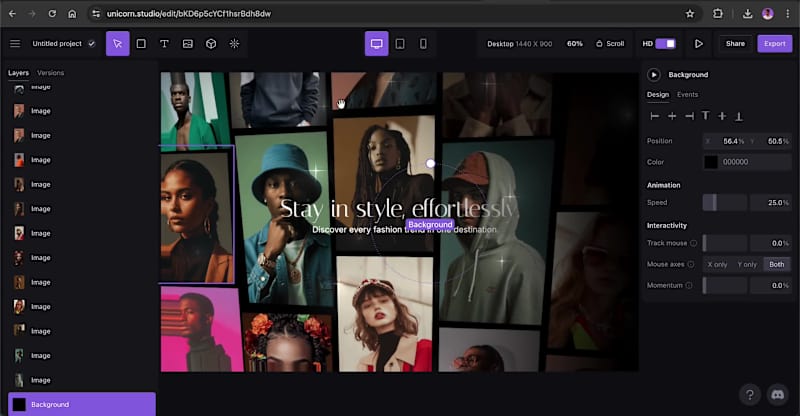Click the Speed slider
Viewport: 800px width, 416px height.
(x=724, y=203)
